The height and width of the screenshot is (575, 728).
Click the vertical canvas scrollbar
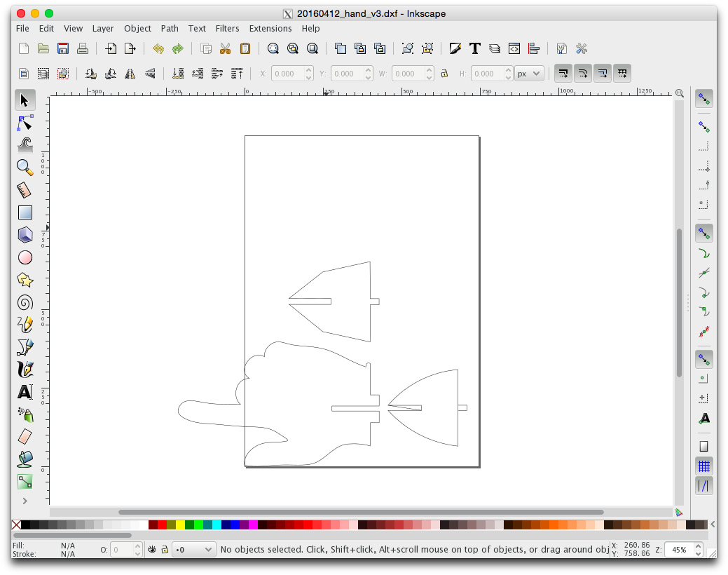point(679,302)
